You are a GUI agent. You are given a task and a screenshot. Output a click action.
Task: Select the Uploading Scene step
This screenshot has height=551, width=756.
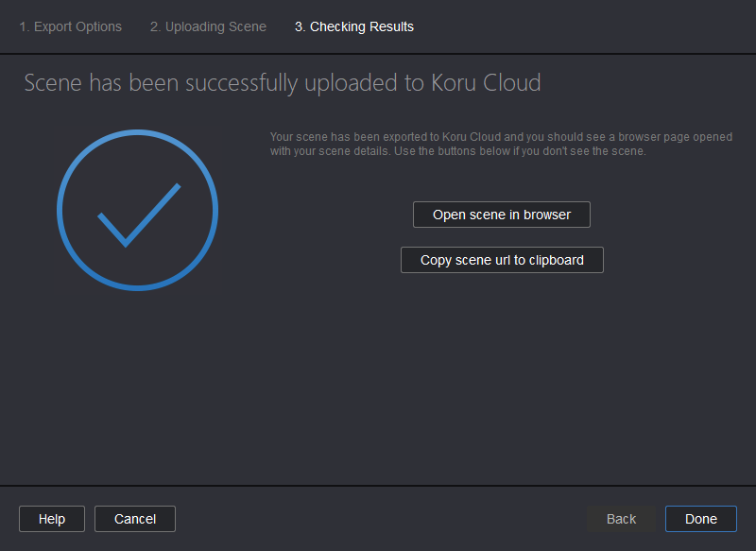(x=208, y=26)
